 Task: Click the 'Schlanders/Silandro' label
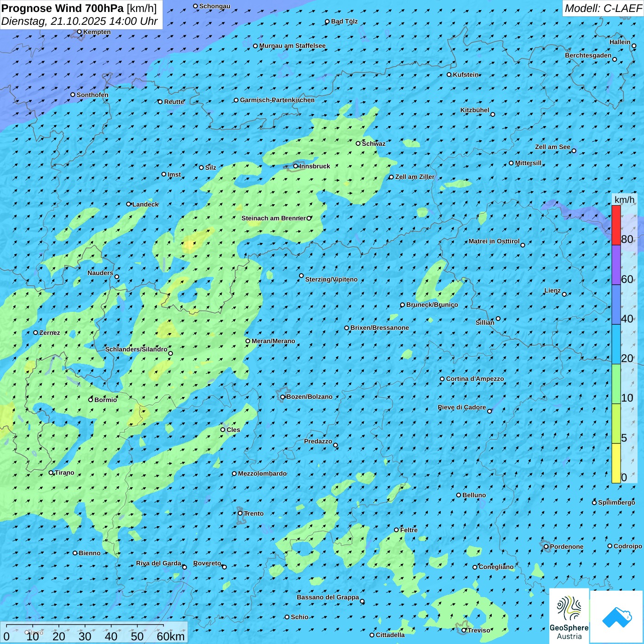coord(136,349)
